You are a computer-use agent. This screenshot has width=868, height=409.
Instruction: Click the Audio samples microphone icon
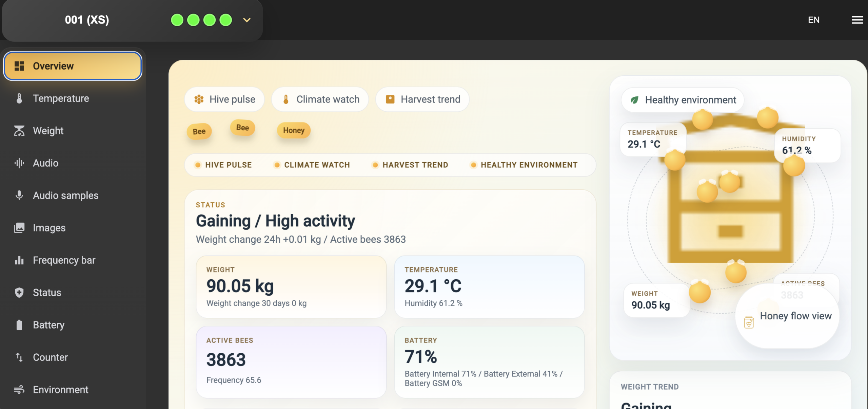[19, 196]
